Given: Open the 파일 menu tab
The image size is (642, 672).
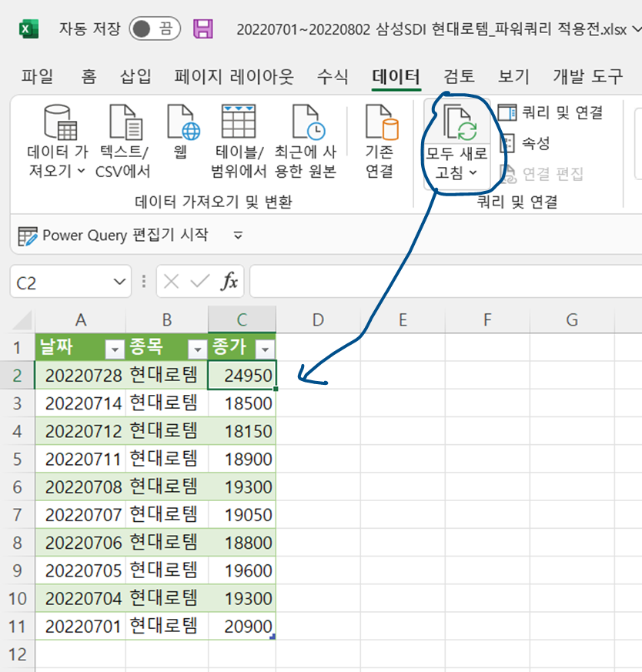Looking at the screenshot, I should click(37, 76).
